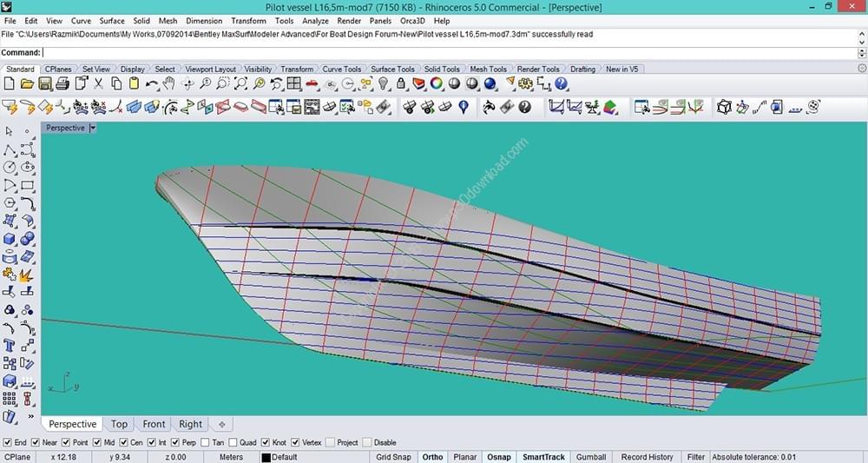Select the Polygon tool in left sidebar
The height and width of the screenshot is (463, 868).
click(10, 202)
